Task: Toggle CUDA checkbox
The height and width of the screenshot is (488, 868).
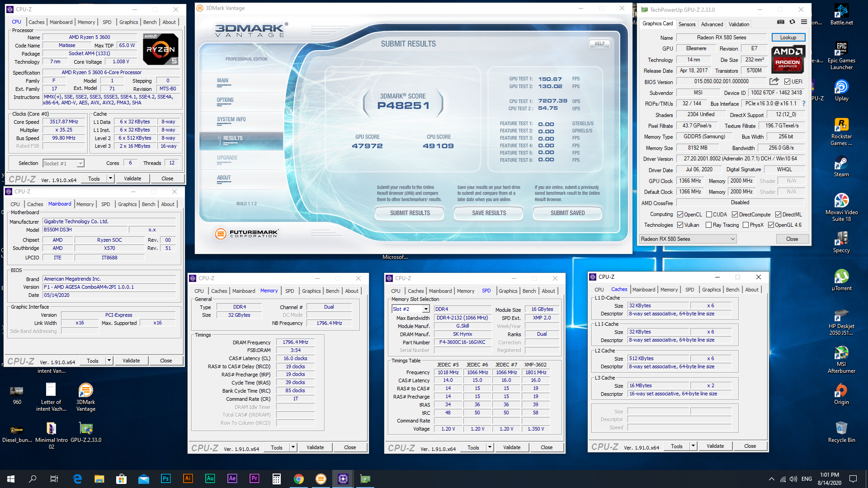Action: coord(709,215)
